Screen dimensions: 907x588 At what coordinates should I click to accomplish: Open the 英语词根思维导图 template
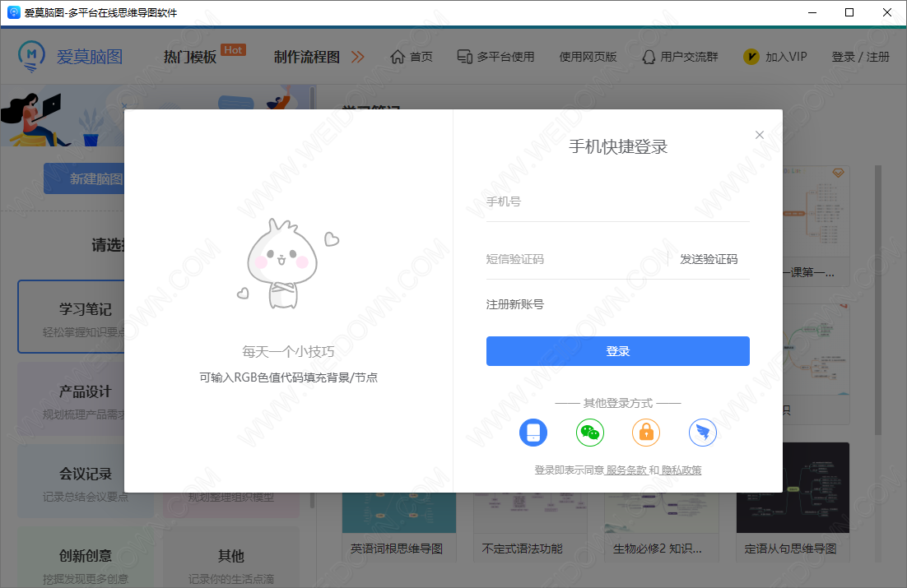pos(398,526)
